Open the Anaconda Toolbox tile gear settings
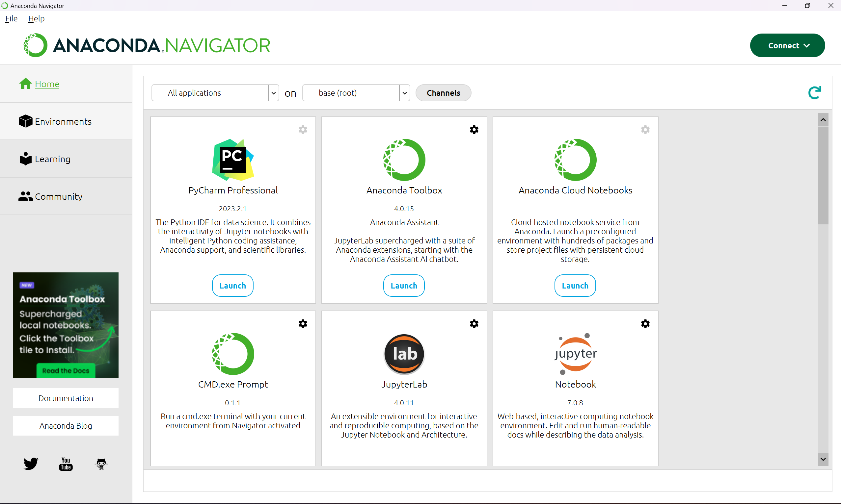The width and height of the screenshot is (841, 504). click(x=474, y=129)
